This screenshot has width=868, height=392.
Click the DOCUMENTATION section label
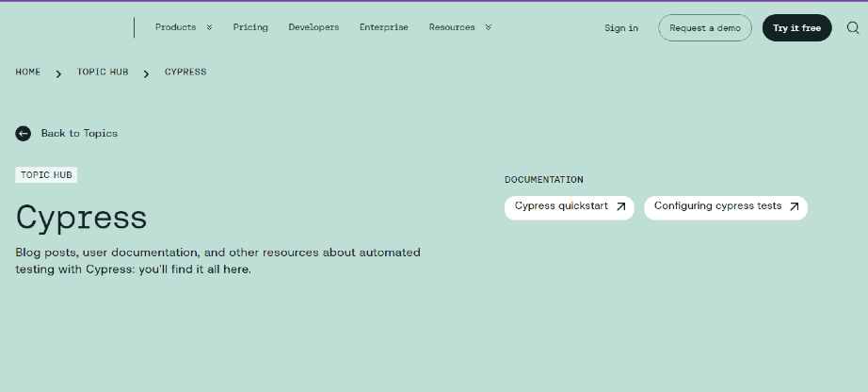[543, 180]
